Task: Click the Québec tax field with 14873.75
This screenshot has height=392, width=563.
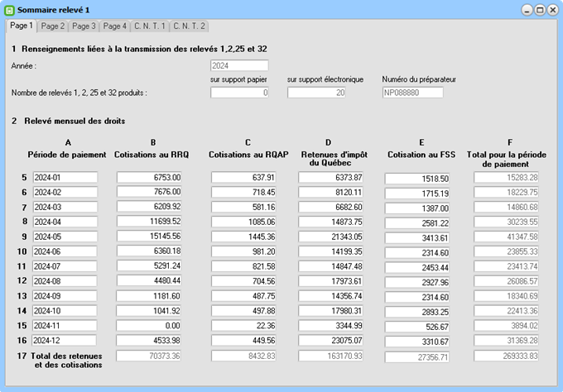Action: coord(330,222)
